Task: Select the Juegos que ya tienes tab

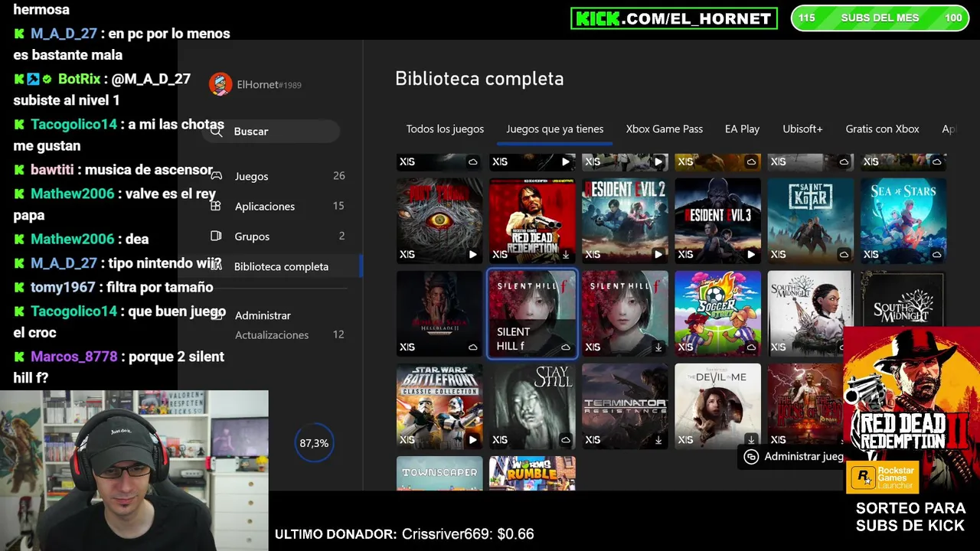Action: tap(555, 129)
